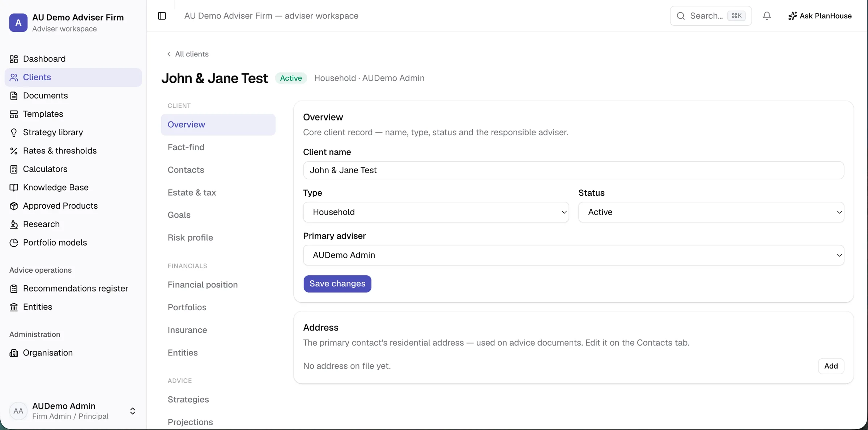Click the Knowledge Base book icon

[x=14, y=188]
